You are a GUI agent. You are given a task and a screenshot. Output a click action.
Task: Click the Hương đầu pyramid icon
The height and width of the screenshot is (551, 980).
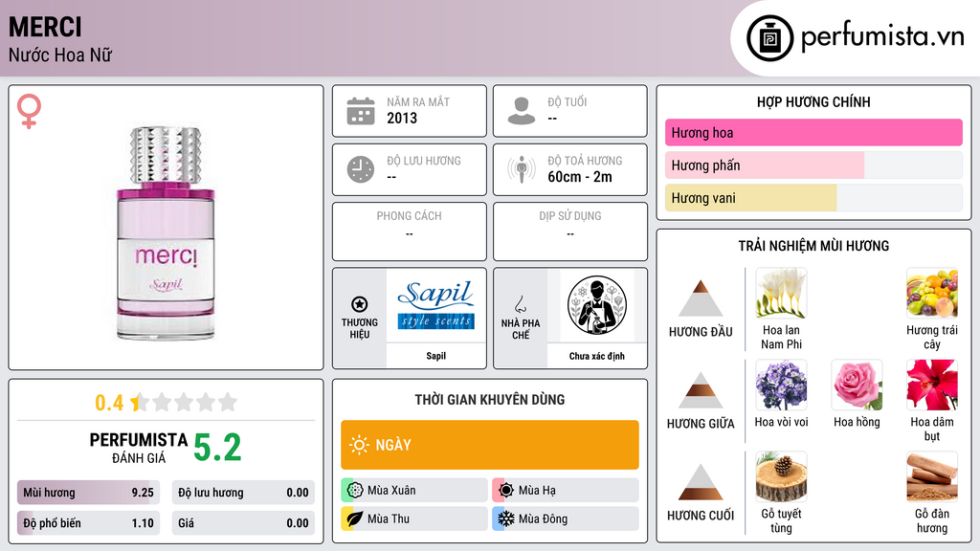click(x=701, y=298)
